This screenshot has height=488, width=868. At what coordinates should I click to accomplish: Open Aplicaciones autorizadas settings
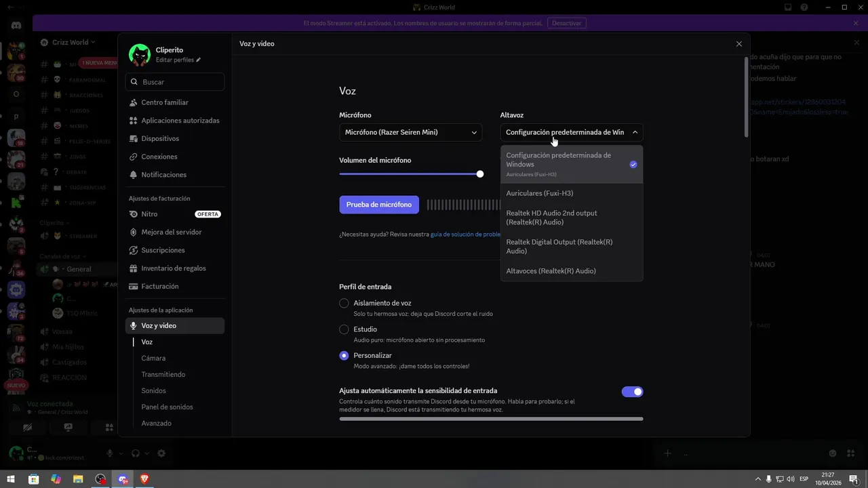point(175,121)
